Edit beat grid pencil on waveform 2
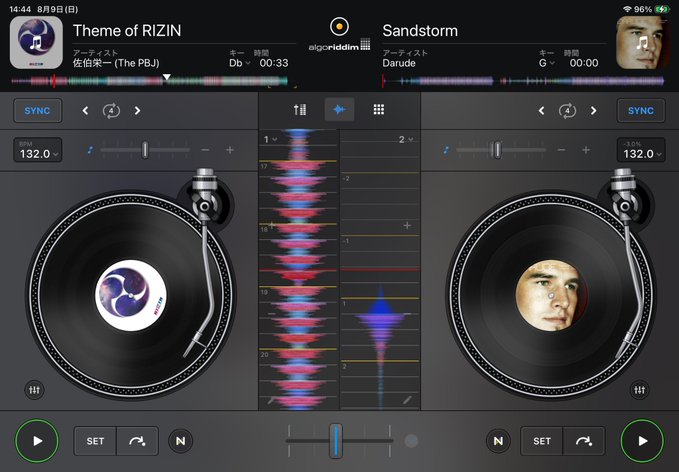The image size is (679, 472). [x=407, y=401]
